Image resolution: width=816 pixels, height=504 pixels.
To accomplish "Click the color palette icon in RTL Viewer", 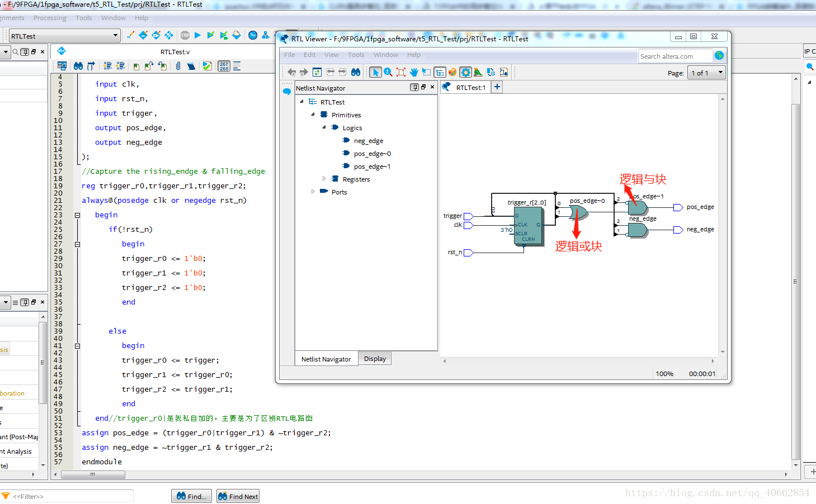I will coord(452,72).
